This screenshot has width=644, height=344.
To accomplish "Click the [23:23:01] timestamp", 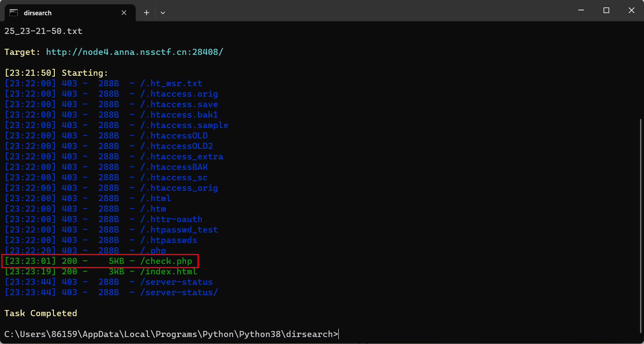I will coord(30,261).
